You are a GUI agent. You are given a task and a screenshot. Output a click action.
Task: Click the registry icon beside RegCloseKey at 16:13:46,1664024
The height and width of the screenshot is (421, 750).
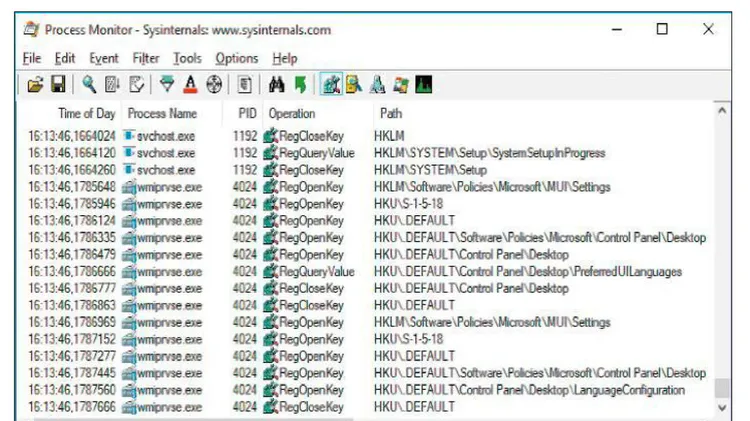(270, 136)
